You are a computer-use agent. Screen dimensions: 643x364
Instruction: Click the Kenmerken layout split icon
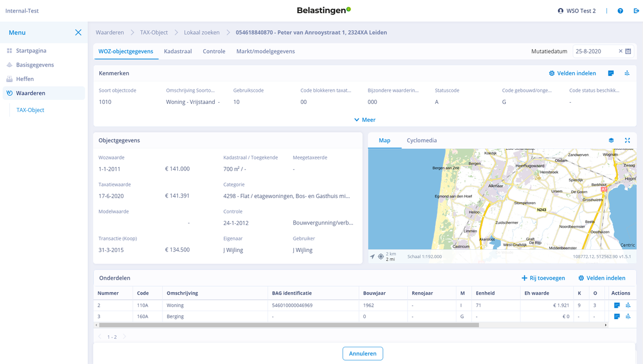click(x=626, y=73)
